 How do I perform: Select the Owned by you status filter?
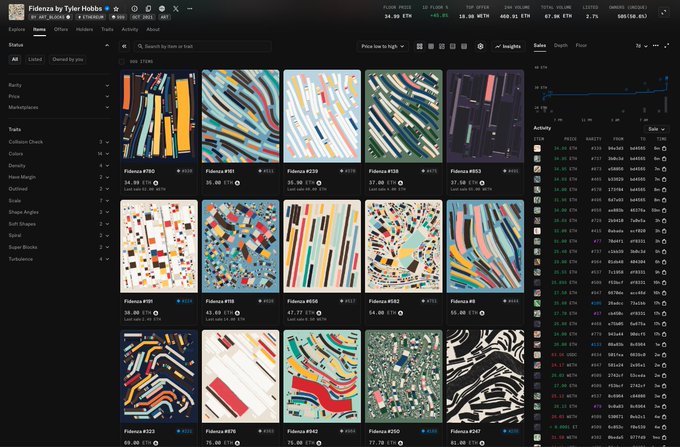pos(68,59)
